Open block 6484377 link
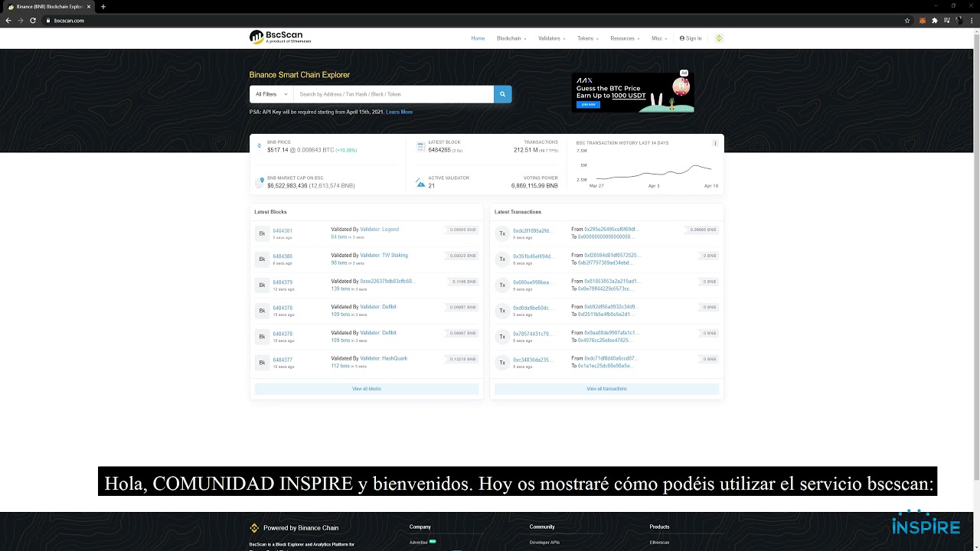Viewport: 980px width, 551px height. pyautogui.click(x=283, y=360)
